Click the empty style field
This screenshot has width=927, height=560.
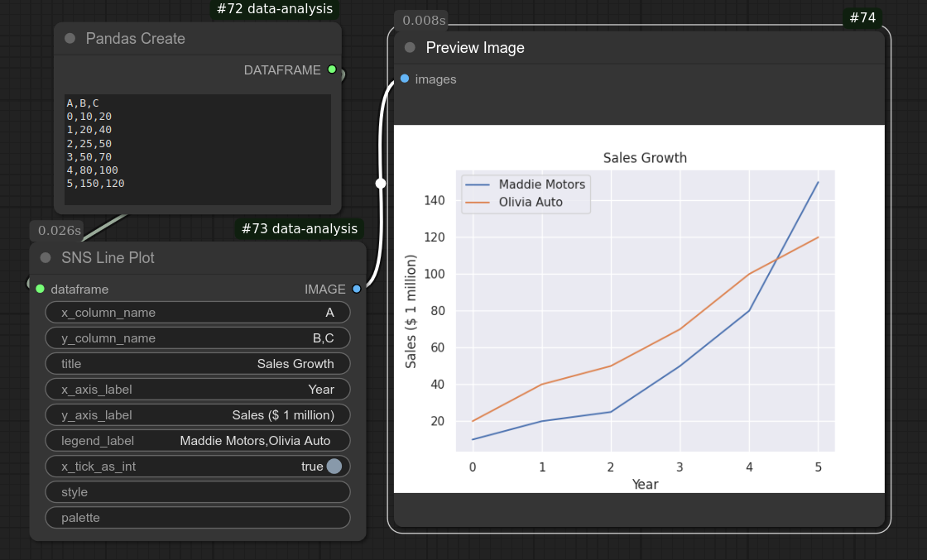[198, 492]
